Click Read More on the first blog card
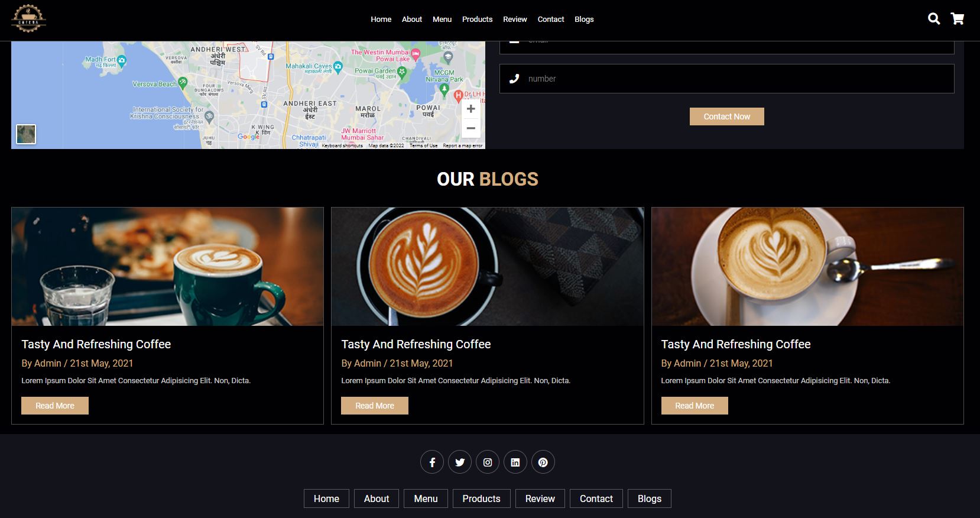The image size is (980, 518). [x=55, y=406]
